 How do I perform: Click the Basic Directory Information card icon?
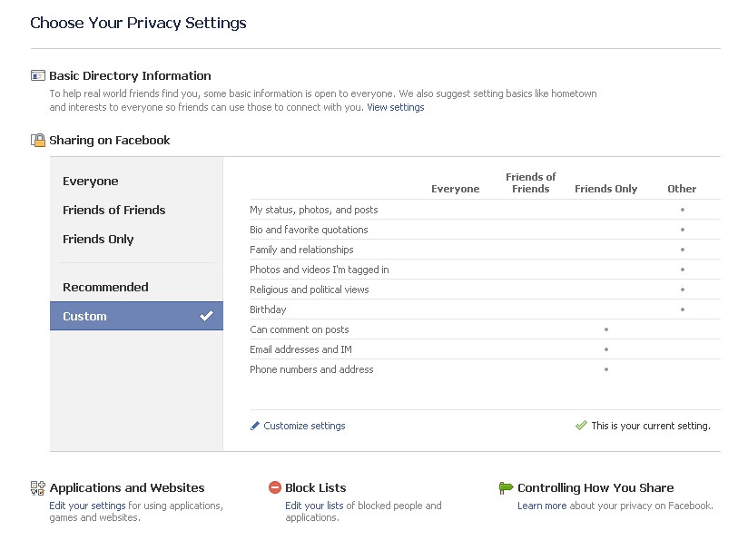[38, 75]
